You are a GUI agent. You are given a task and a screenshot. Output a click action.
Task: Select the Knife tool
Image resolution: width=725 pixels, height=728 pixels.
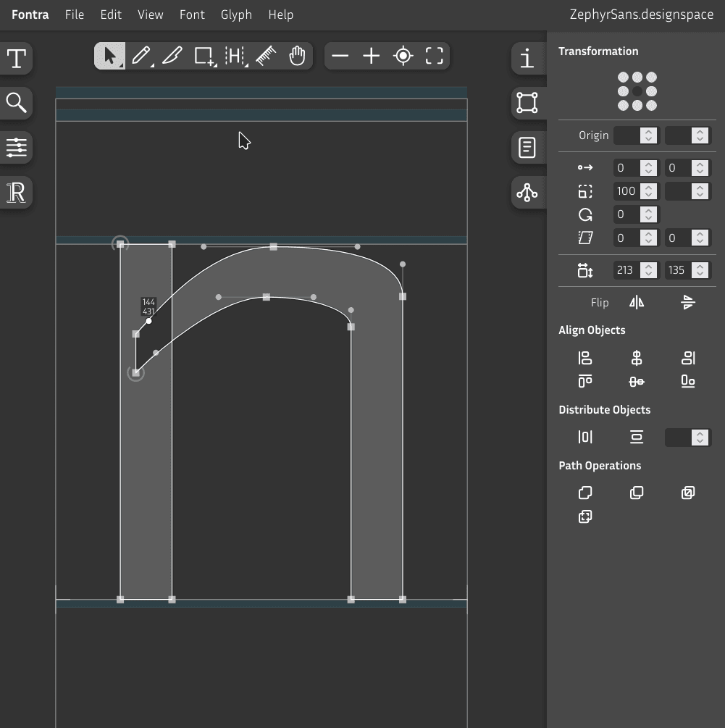tap(172, 56)
